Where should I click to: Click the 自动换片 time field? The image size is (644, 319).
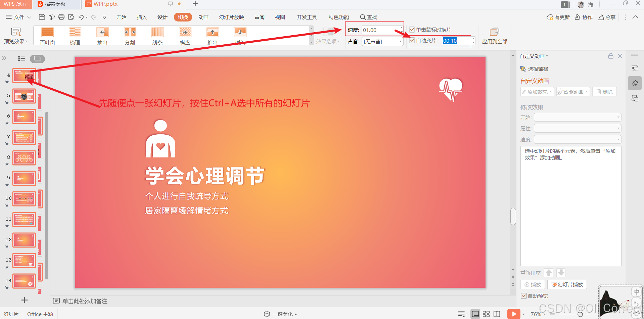[456, 41]
